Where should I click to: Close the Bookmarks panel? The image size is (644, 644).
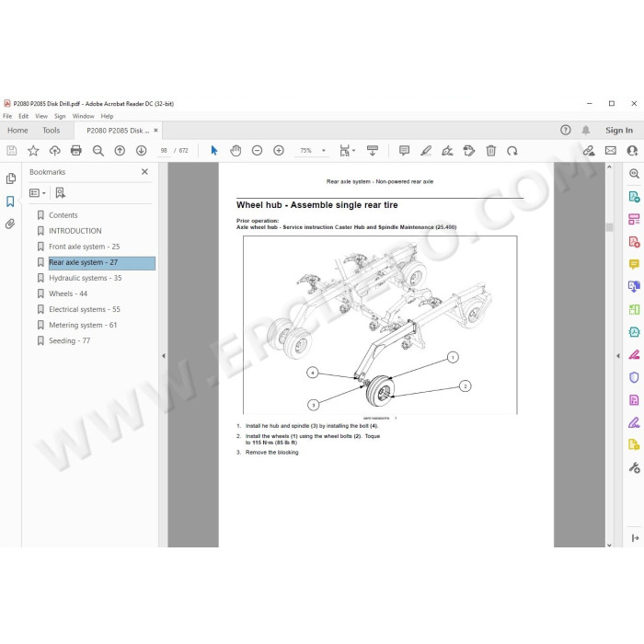tap(144, 172)
